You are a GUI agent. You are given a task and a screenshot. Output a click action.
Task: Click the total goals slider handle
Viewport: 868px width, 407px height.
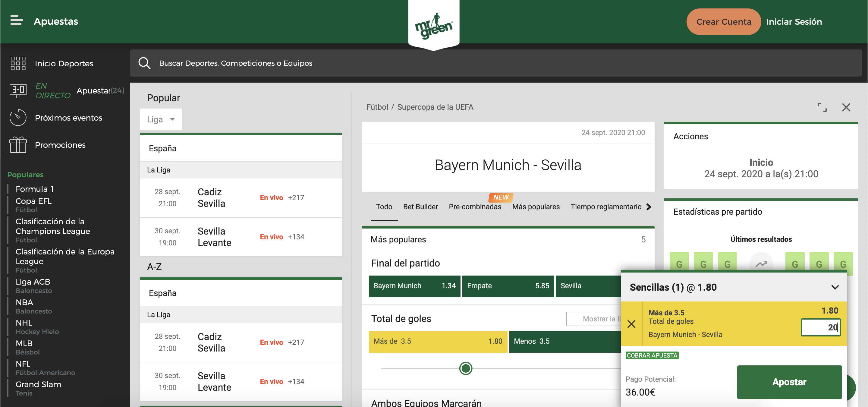[466, 368]
